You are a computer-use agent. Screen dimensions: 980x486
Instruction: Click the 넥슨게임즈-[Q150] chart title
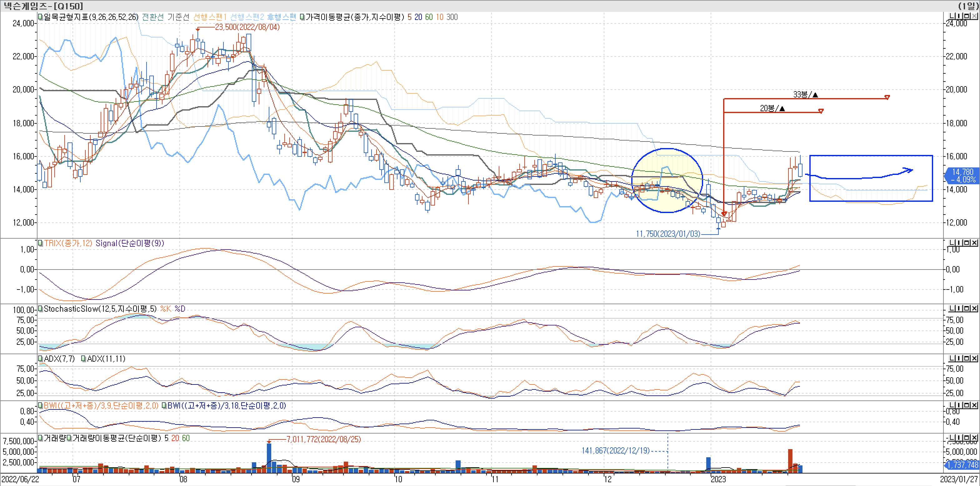click(43, 6)
